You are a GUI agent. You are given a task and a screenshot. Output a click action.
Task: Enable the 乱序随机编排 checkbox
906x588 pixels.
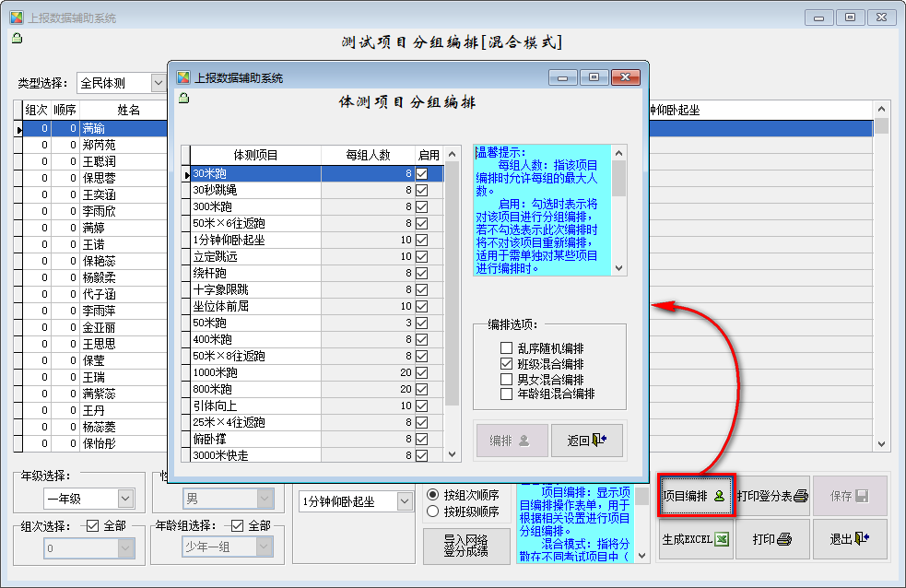[506, 348]
